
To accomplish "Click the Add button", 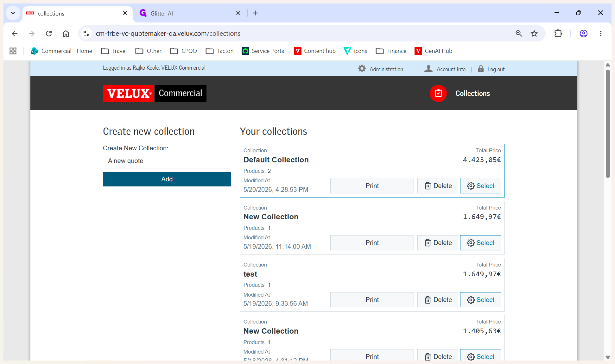I will pos(167,179).
